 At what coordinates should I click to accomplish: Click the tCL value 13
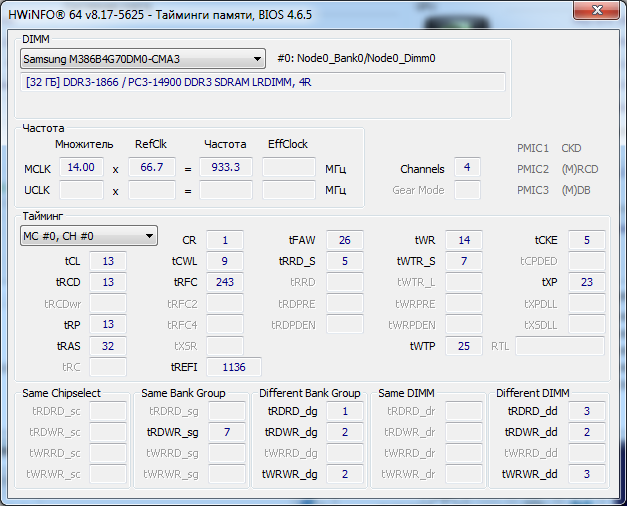(108, 261)
